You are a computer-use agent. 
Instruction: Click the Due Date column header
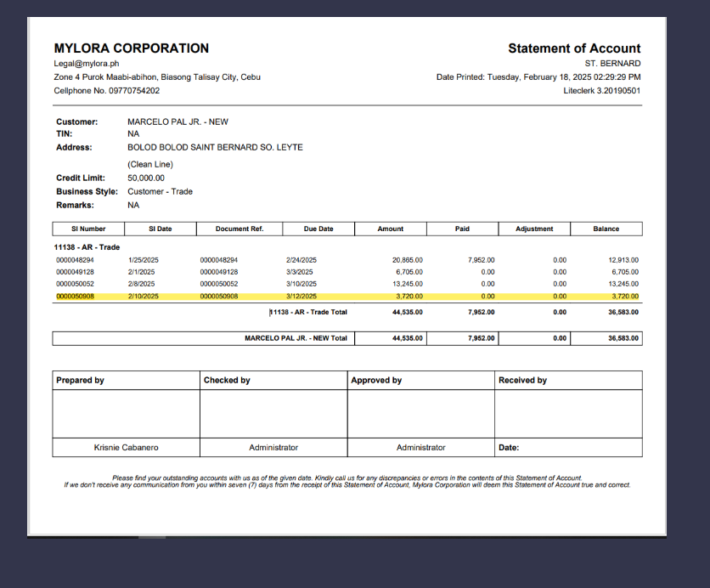coord(318,229)
